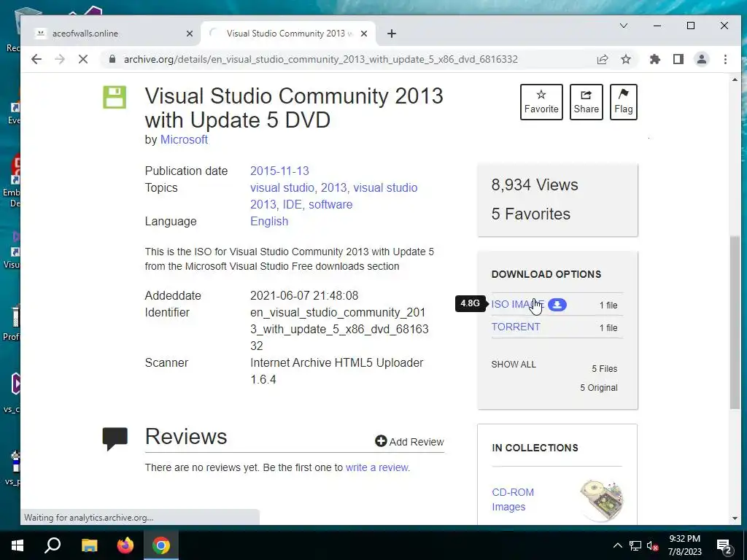Viewport: 747px width, 560px height.
Task: Select the Visual Studio Community 2013 tab
Action: point(289,34)
